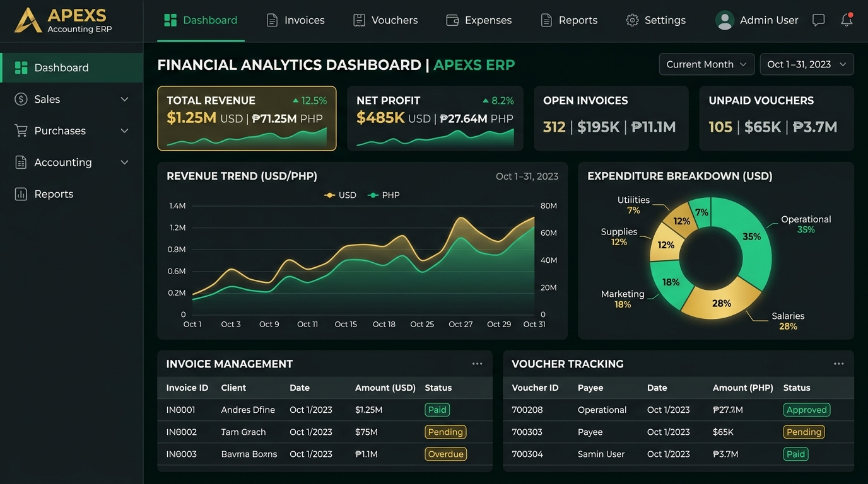Viewport: 868px width, 484px height.
Task: Click the Admin User avatar icon
Action: (x=725, y=20)
